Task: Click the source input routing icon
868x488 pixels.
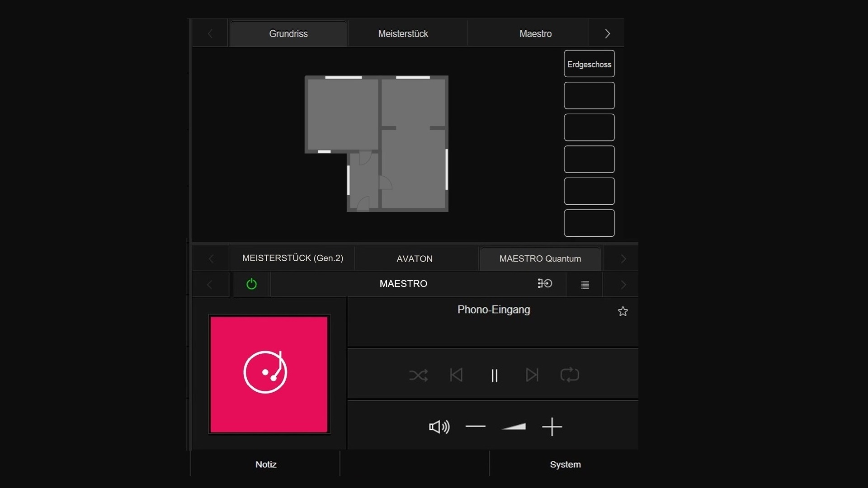Action: pos(545,284)
